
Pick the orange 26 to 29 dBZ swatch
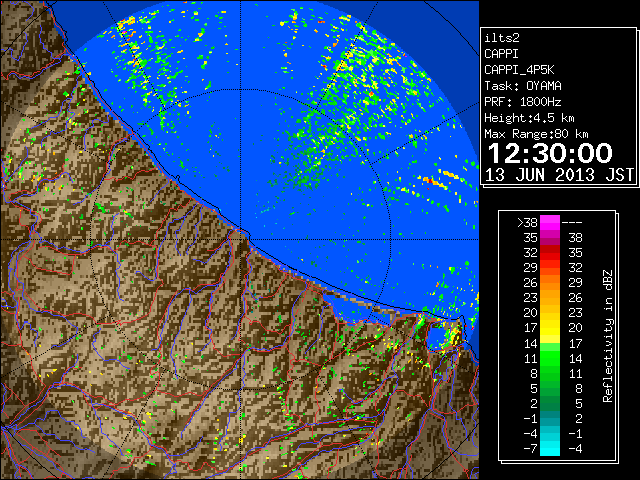550,283
